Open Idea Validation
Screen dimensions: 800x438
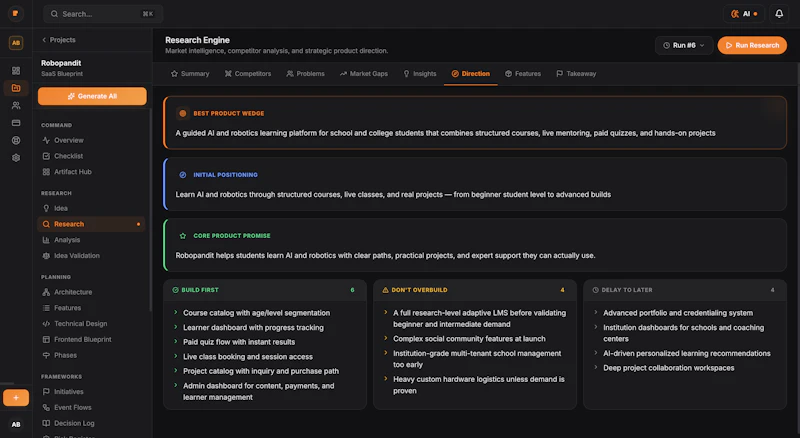[x=92, y=256]
